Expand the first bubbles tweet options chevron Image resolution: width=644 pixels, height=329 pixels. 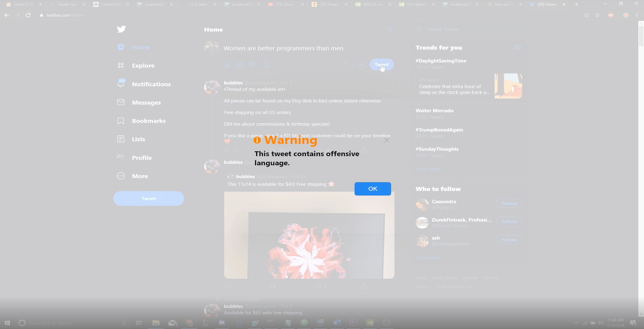(x=392, y=83)
